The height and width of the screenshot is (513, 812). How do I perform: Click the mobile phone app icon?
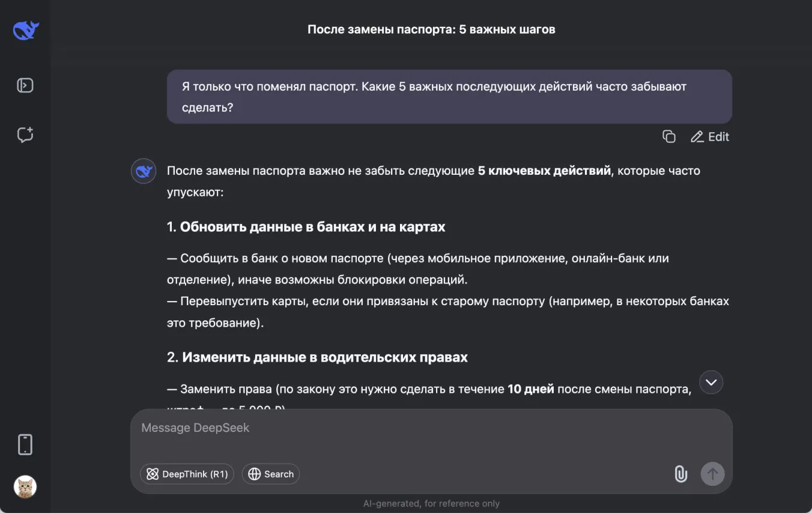point(25,445)
